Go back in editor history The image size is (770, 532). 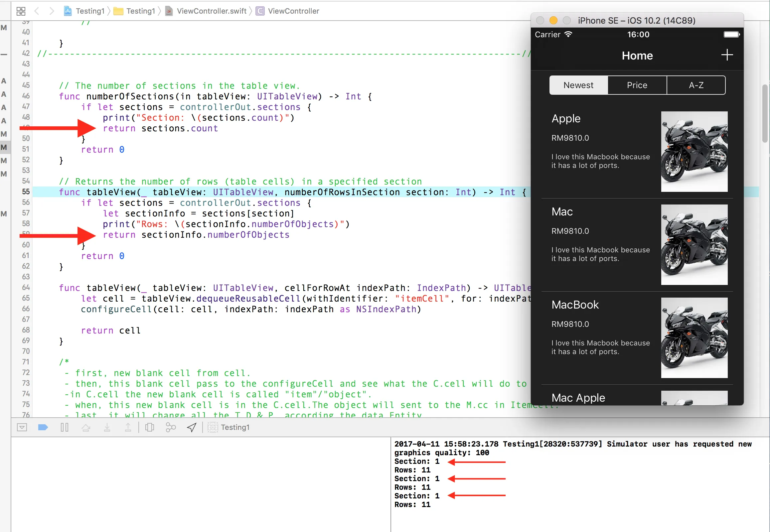37,11
